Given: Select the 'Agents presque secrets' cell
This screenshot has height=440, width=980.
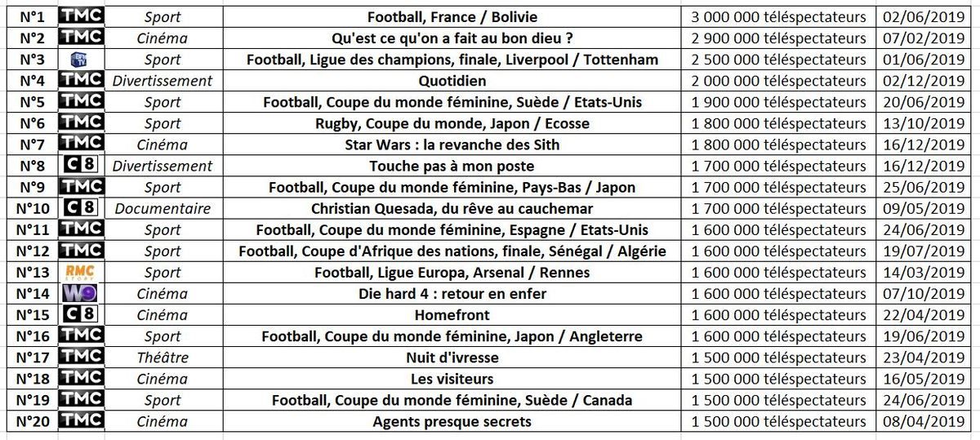Looking at the screenshot, I should [452, 421].
